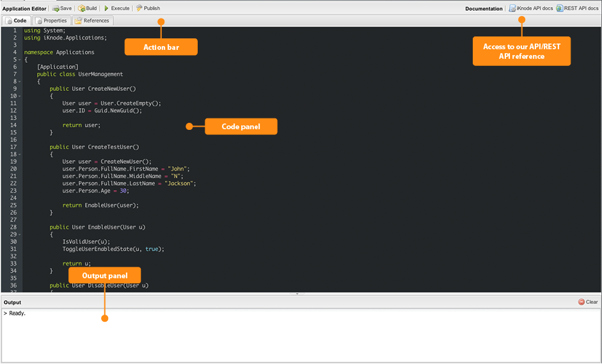Click inside the Output panel text area
This screenshot has height=364, width=602.
[301, 335]
